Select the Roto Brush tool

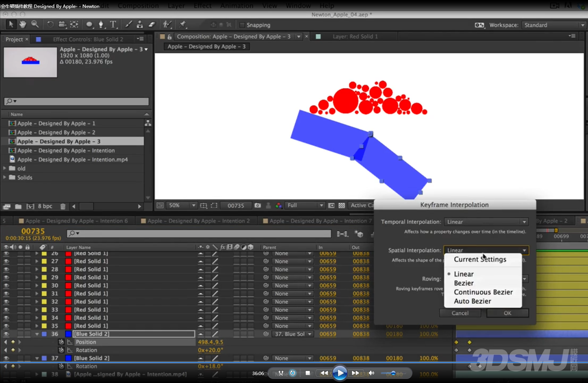pyautogui.click(x=167, y=24)
